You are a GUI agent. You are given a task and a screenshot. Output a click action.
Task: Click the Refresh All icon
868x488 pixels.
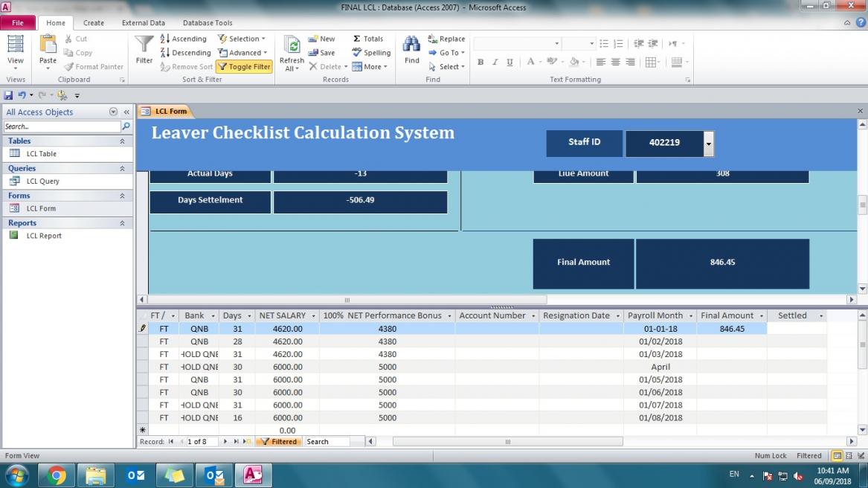tap(292, 45)
